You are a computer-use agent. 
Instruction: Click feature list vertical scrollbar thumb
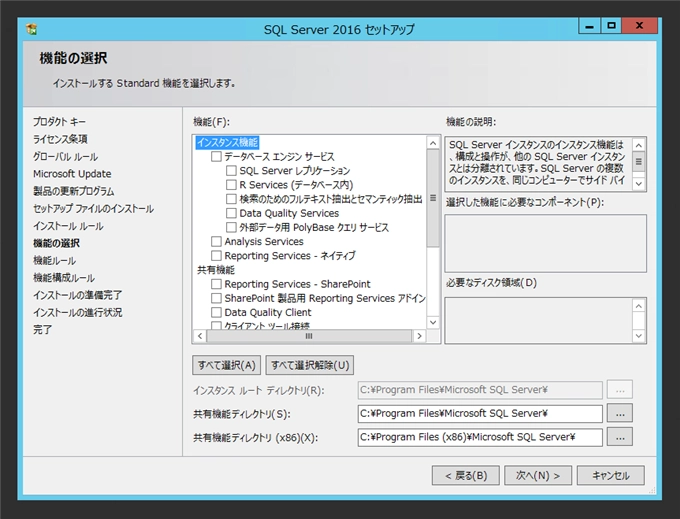[x=433, y=199]
